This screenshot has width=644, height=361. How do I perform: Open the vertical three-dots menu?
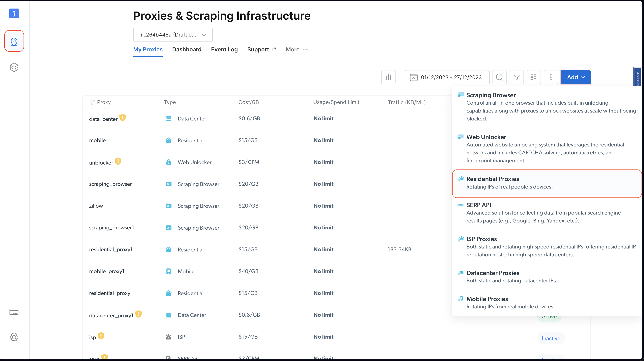(x=550, y=77)
